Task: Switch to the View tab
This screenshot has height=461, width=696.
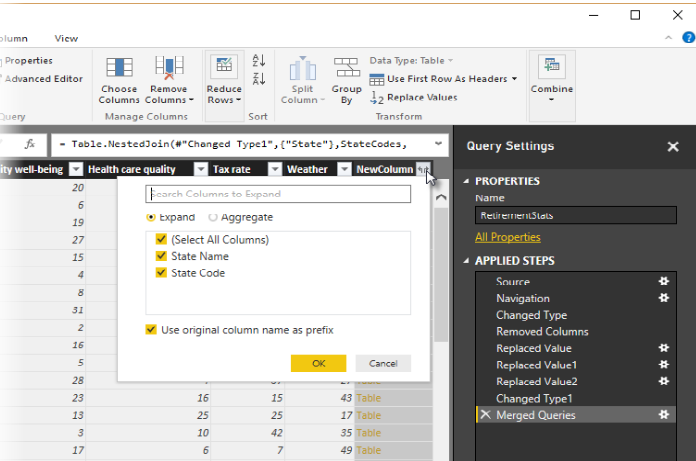Action: click(x=66, y=38)
